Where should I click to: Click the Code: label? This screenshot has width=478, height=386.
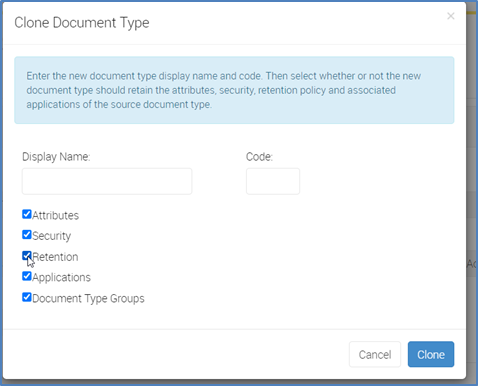[259, 157]
